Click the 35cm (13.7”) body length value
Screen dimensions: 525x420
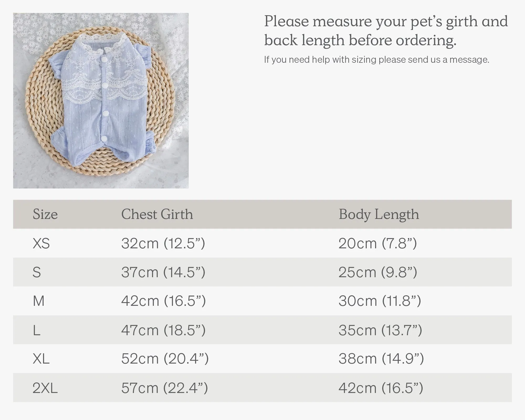point(380,330)
